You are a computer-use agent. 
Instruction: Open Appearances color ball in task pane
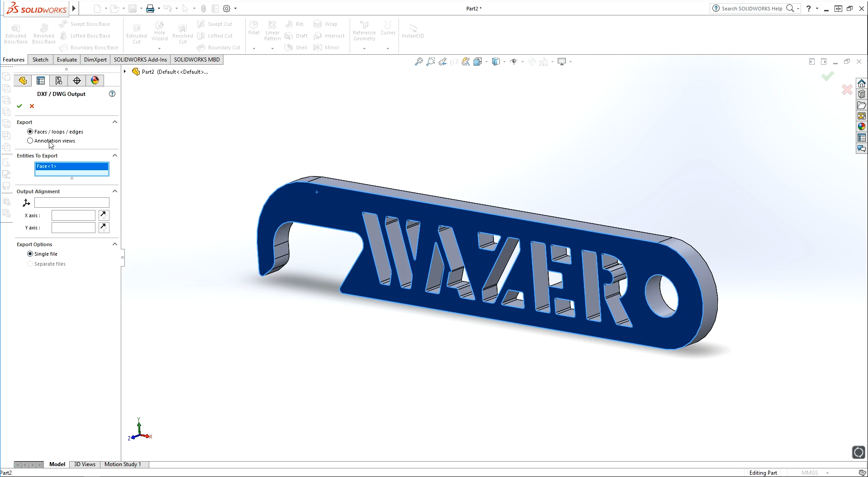coord(862,127)
